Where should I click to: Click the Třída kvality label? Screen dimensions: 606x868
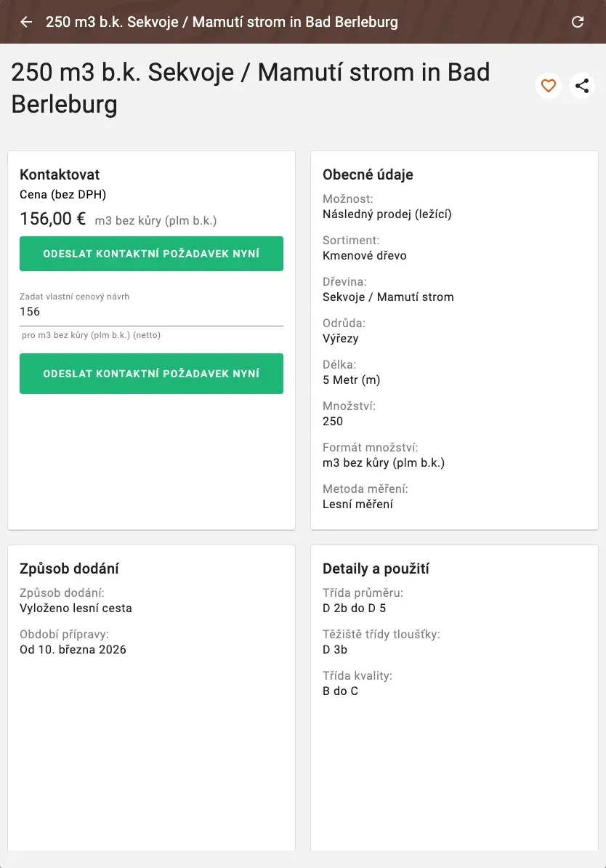[357, 676]
